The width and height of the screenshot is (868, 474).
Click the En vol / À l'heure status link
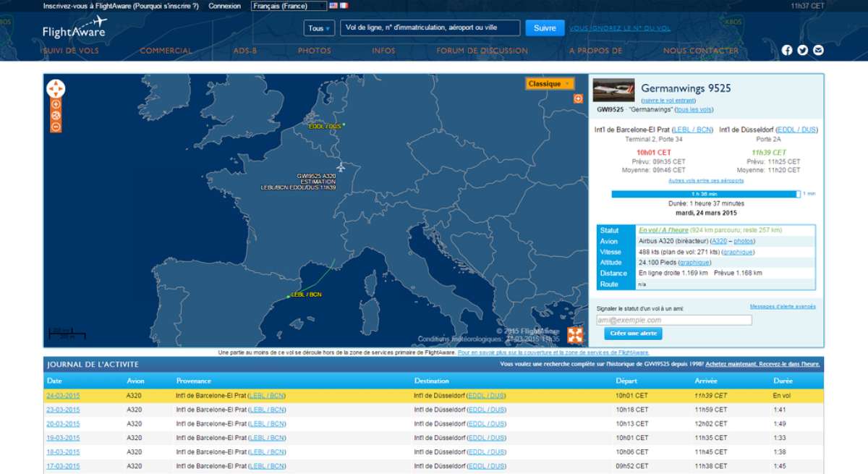click(x=663, y=230)
